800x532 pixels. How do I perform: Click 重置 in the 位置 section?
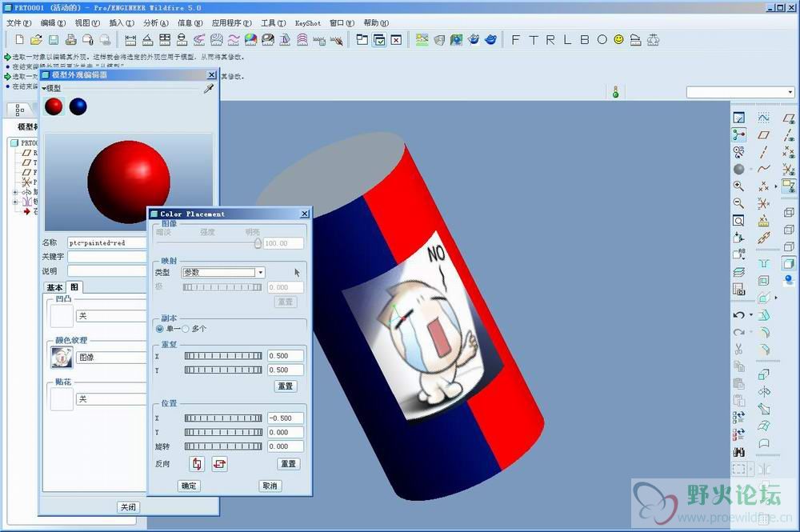[288, 464]
